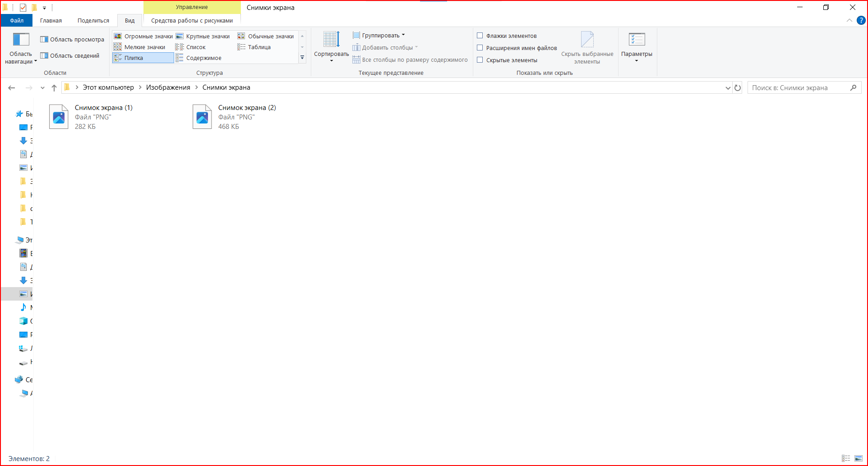Click the refresh button beside address bar
This screenshot has height=466, width=868.
tap(738, 88)
